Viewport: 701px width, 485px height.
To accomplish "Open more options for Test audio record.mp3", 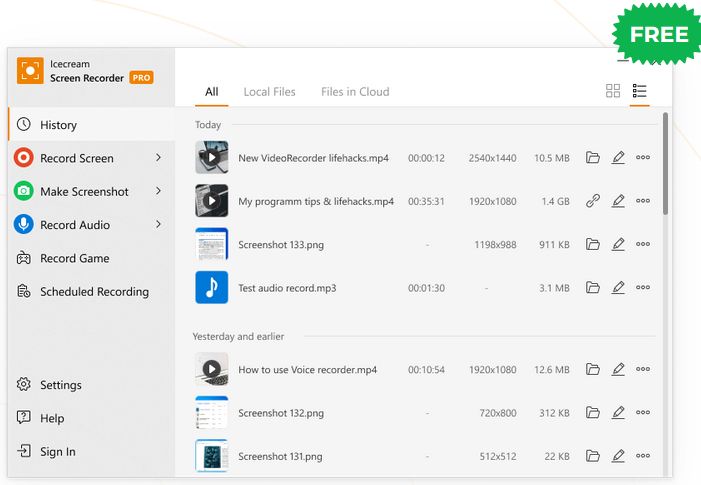I will click(x=643, y=288).
